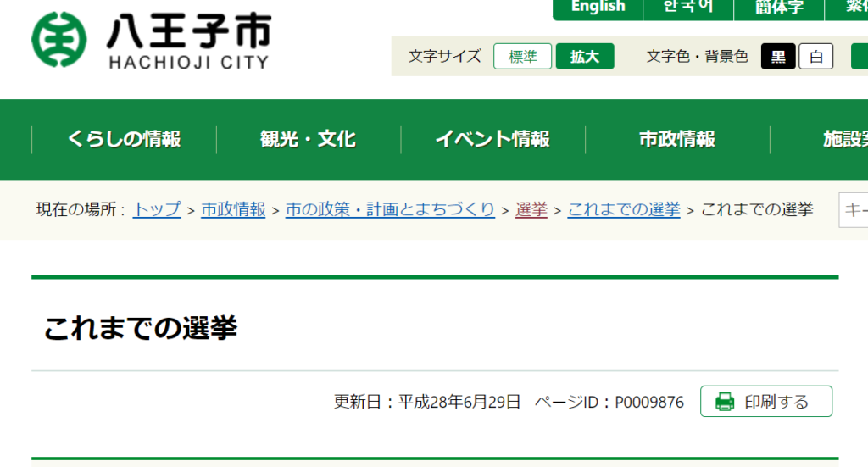868x467 pixels.
Task: Click the printer icon beside 印刷する
Action: coord(724,402)
